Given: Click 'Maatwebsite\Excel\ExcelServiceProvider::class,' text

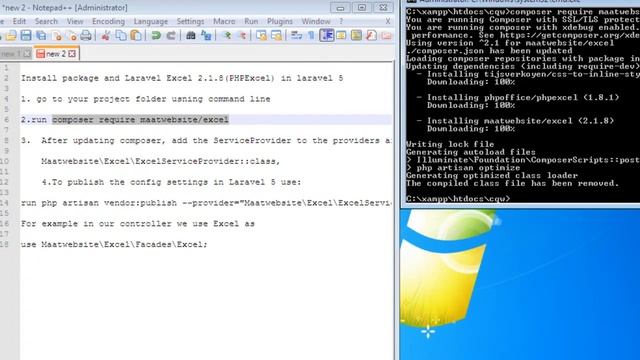Looking at the screenshot, I should coord(161,161).
